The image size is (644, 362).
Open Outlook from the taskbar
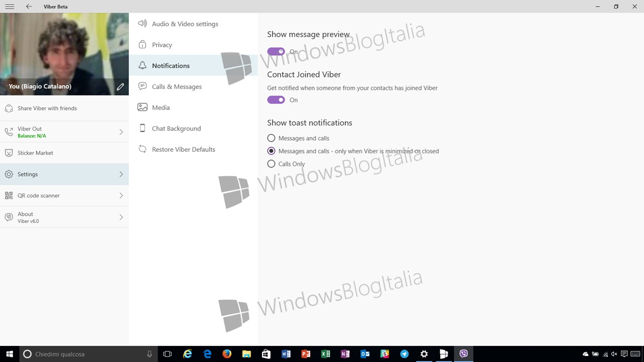365,354
